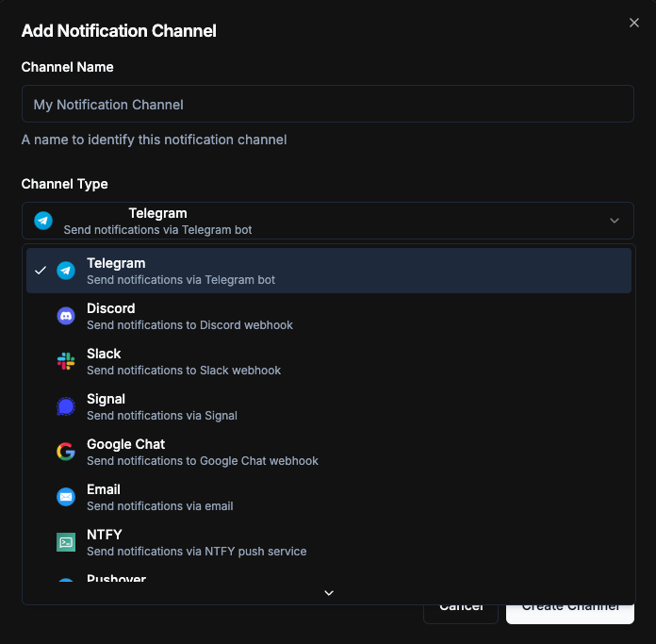656x644 pixels.
Task: Click the Slack logo icon
Action: [66, 361]
